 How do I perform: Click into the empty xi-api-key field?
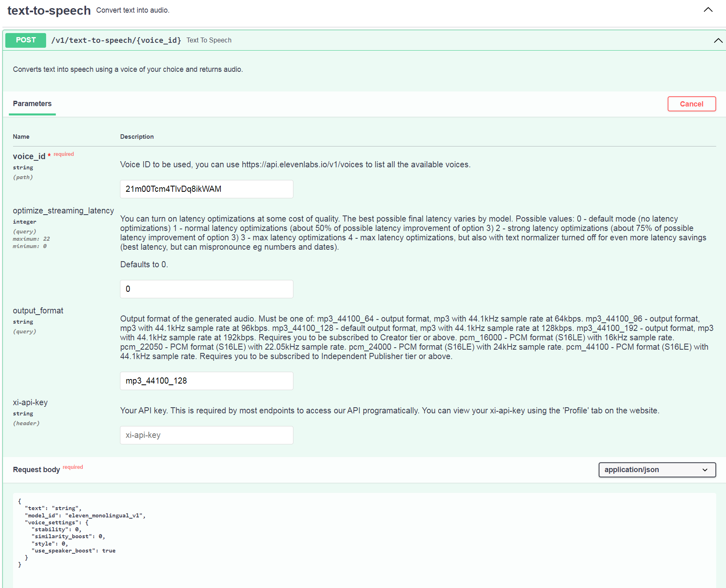click(206, 435)
